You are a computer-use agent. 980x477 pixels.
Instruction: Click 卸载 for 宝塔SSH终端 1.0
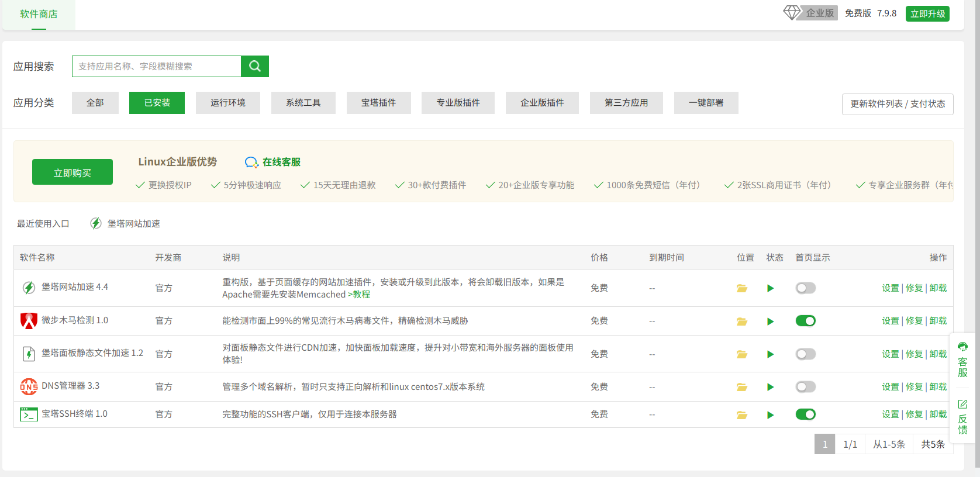pyautogui.click(x=938, y=414)
